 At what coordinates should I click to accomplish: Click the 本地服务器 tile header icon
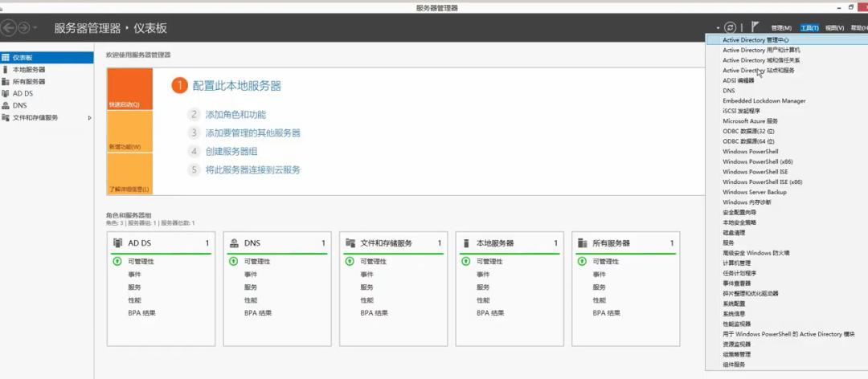tap(466, 243)
